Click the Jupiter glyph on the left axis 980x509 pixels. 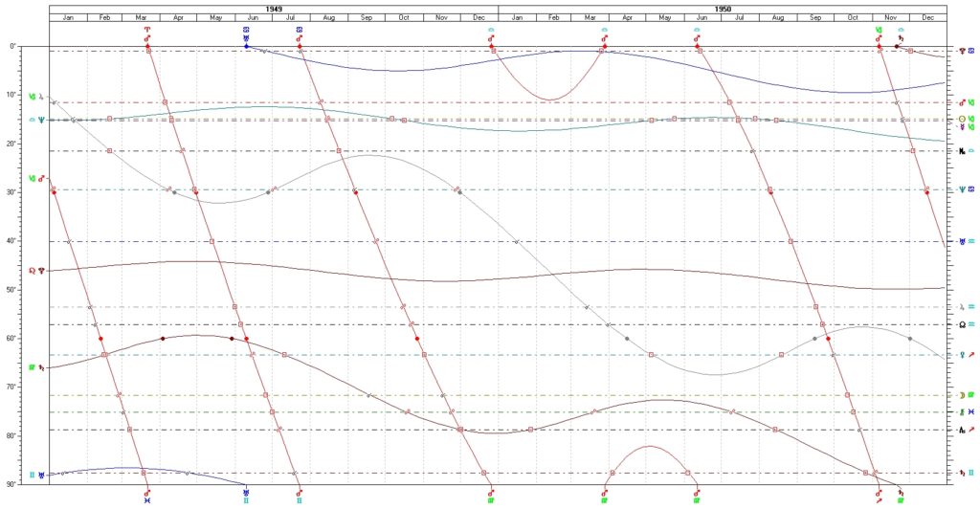(x=40, y=97)
